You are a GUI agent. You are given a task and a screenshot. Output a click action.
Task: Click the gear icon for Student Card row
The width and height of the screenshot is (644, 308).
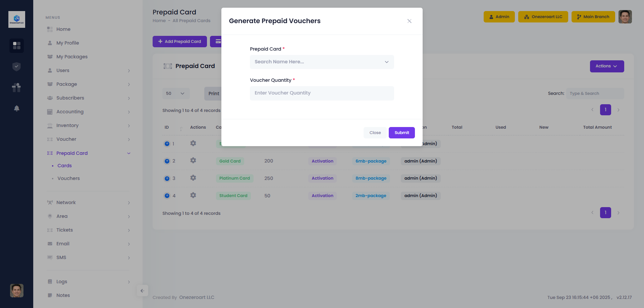tap(193, 195)
